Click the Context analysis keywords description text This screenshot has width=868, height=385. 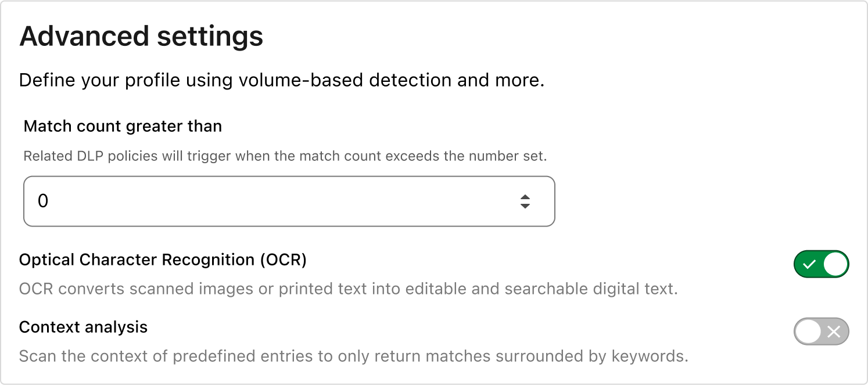pyautogui.click(x=353, y=356)
